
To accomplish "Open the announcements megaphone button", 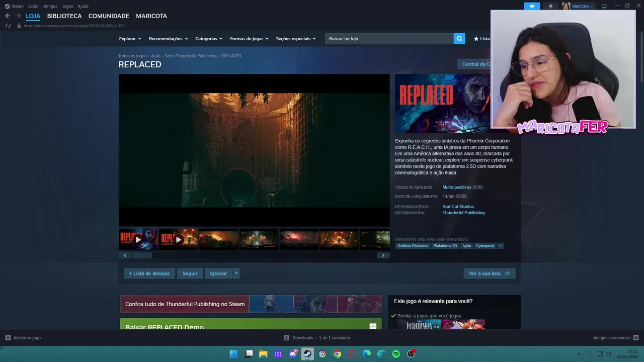I will 532,6.
